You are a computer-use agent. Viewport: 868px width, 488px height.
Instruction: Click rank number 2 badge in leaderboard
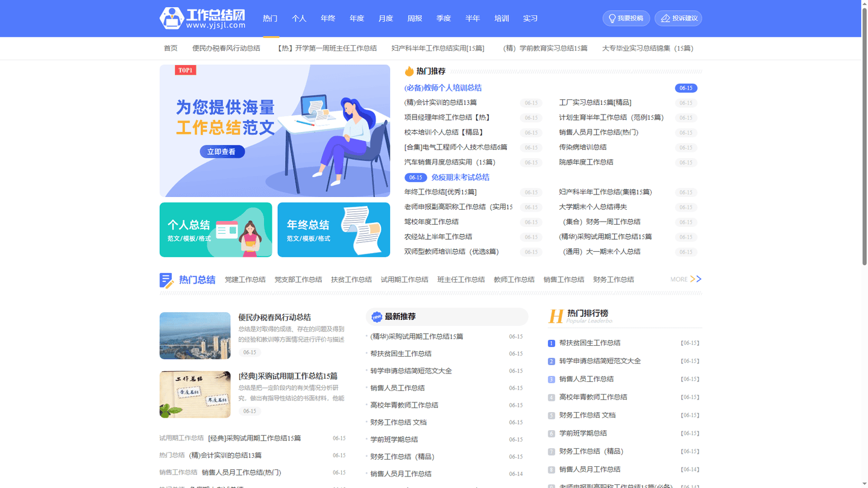point(551,361)
